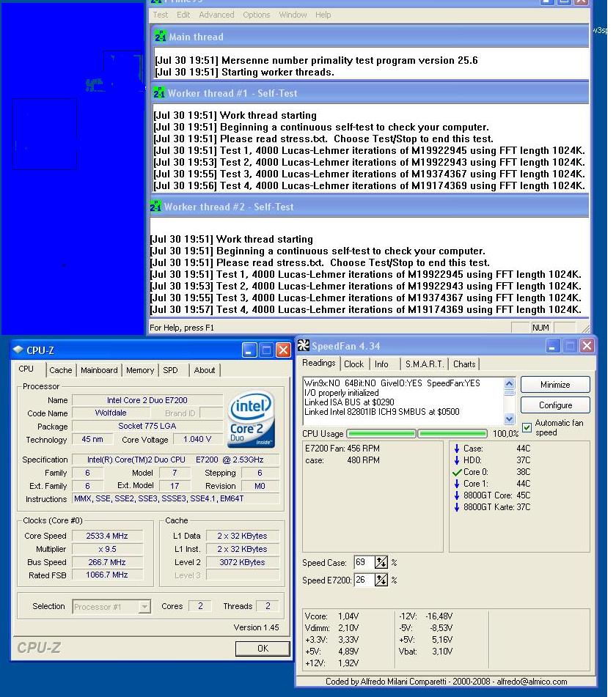Click the Speed Case percentage field
The image size is (616, 697).
coord(364,562)
